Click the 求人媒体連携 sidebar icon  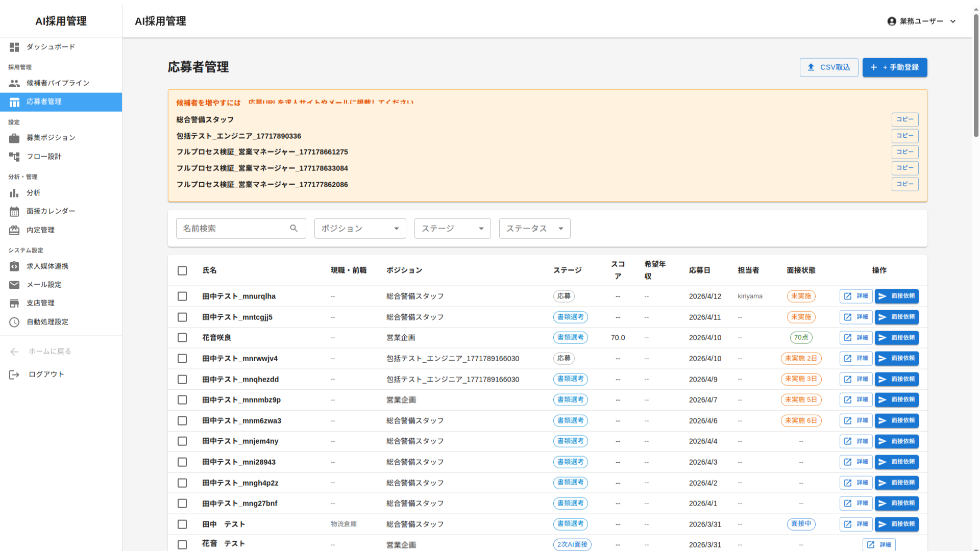14,266
